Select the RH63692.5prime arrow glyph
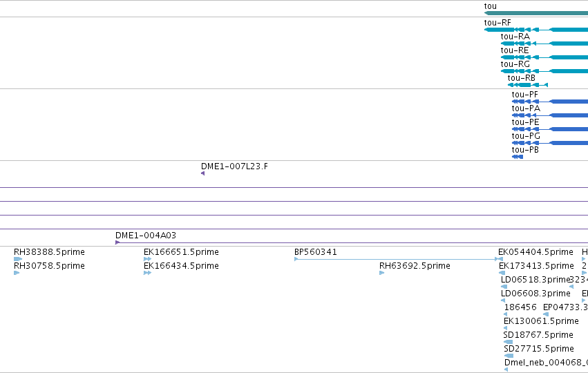Image resolution: width=588 pixels, height=373 pixels. (381, 273)
